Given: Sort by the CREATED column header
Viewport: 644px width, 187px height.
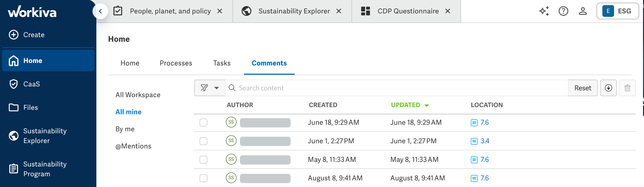Looking at the screenshot, I should pos(323,105).
